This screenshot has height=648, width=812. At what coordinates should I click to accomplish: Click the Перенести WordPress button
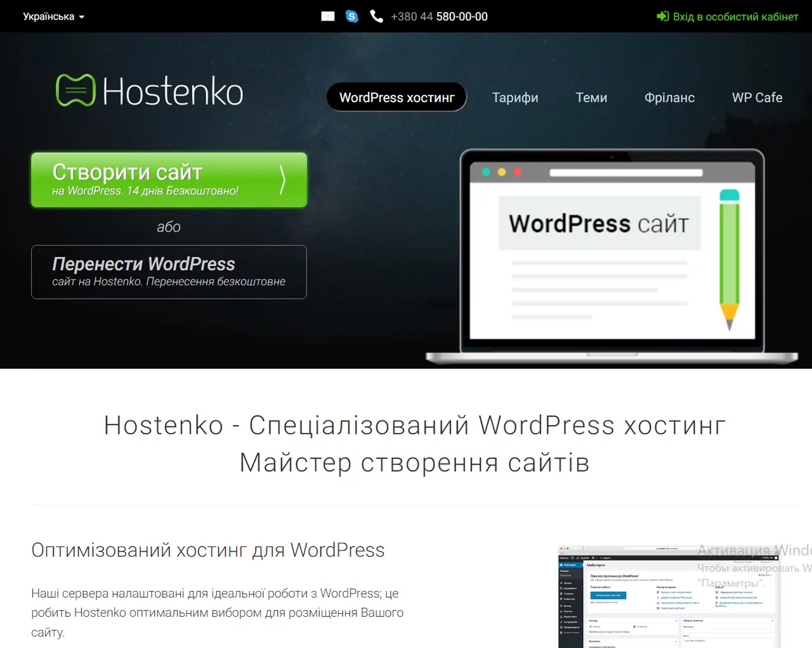click(169, 272)
